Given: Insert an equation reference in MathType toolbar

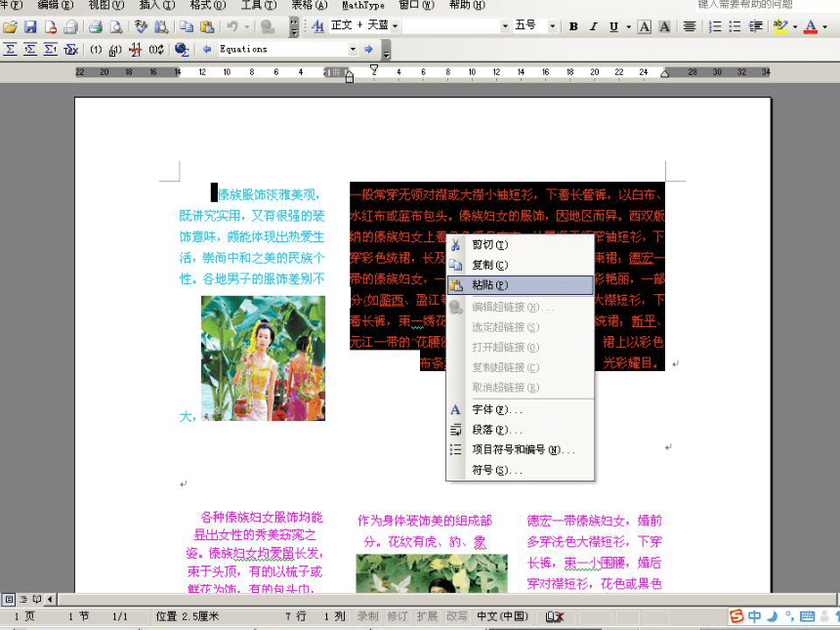Looking at the screenshot, I should (x=115, y=49).
